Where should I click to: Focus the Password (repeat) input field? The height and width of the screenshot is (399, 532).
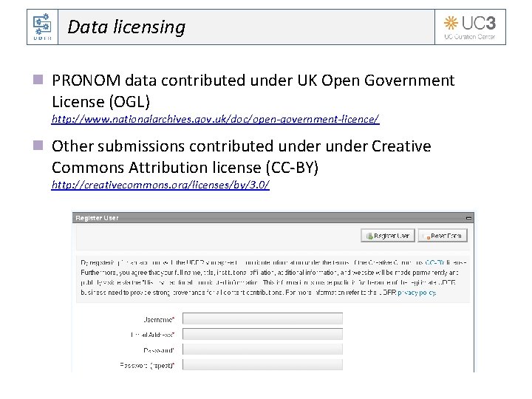262,364
